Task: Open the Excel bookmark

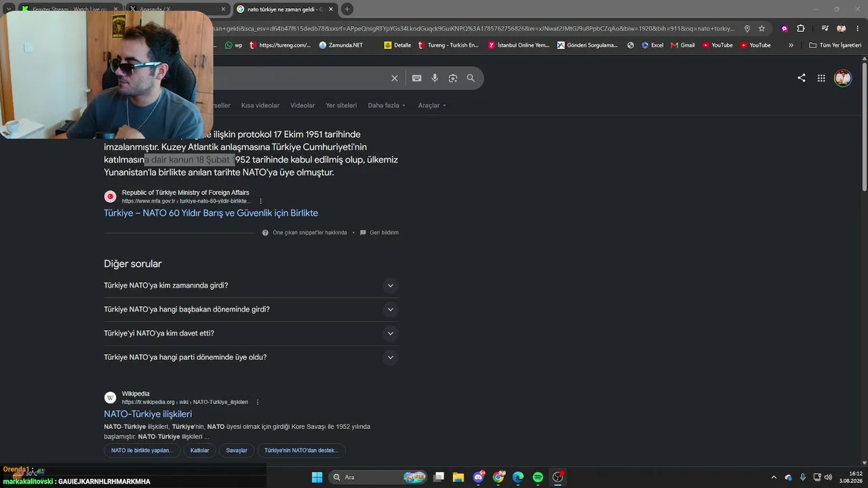Action: [652, 45]
